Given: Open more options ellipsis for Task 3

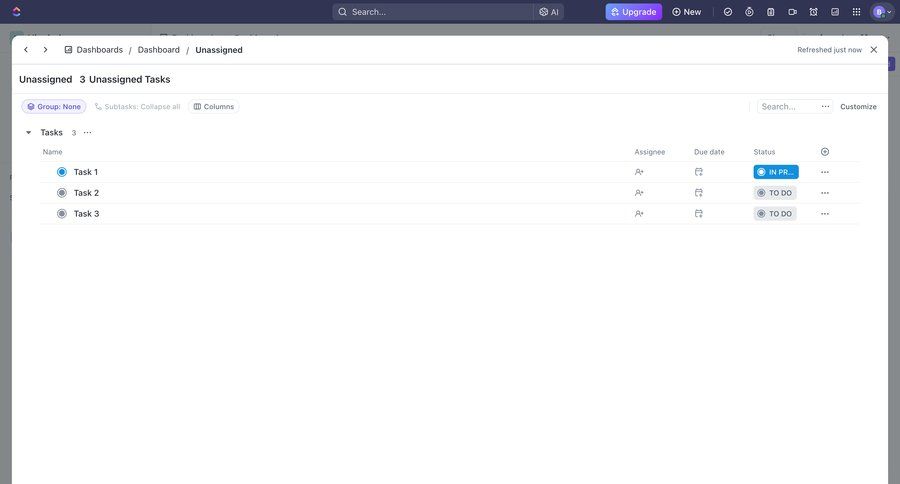Looking at the screenshot, I should (x=825, y=214).
